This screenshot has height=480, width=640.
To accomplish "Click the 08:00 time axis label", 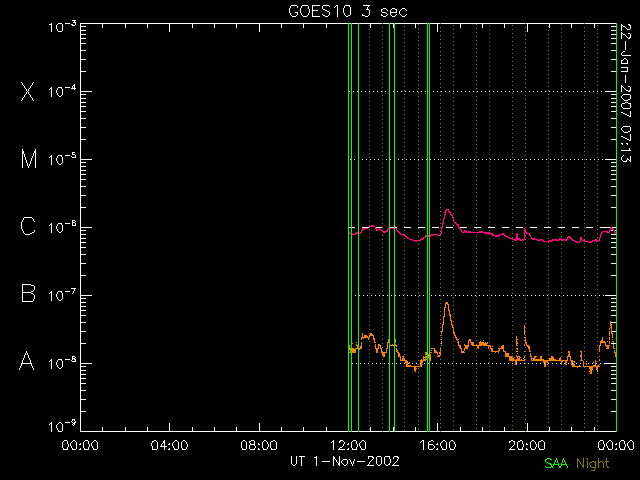I will [259, 445].
